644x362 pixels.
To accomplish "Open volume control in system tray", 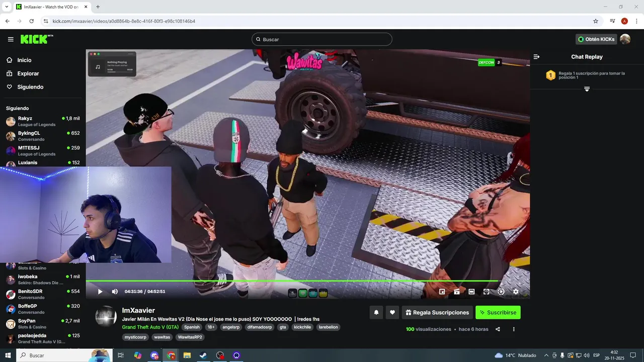I will click(586, 355).
